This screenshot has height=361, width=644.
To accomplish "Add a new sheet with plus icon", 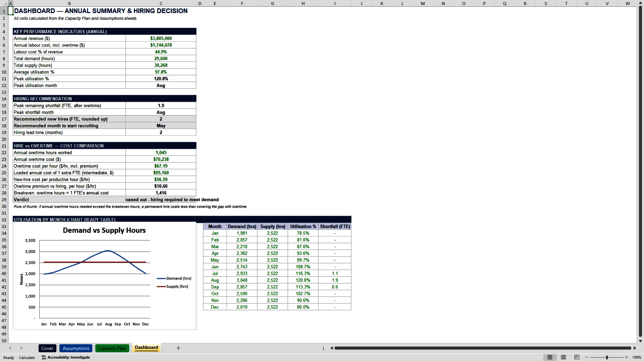I will (178, 348).
